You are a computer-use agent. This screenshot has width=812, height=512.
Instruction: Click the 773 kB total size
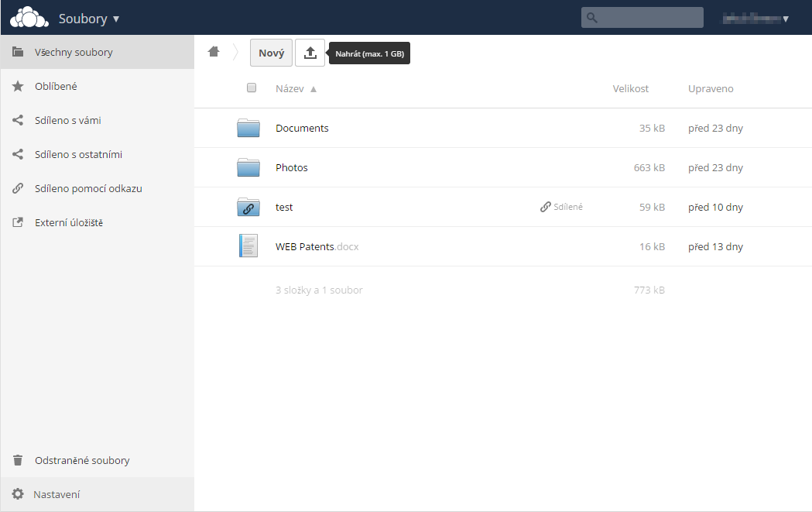coord(649,290)
